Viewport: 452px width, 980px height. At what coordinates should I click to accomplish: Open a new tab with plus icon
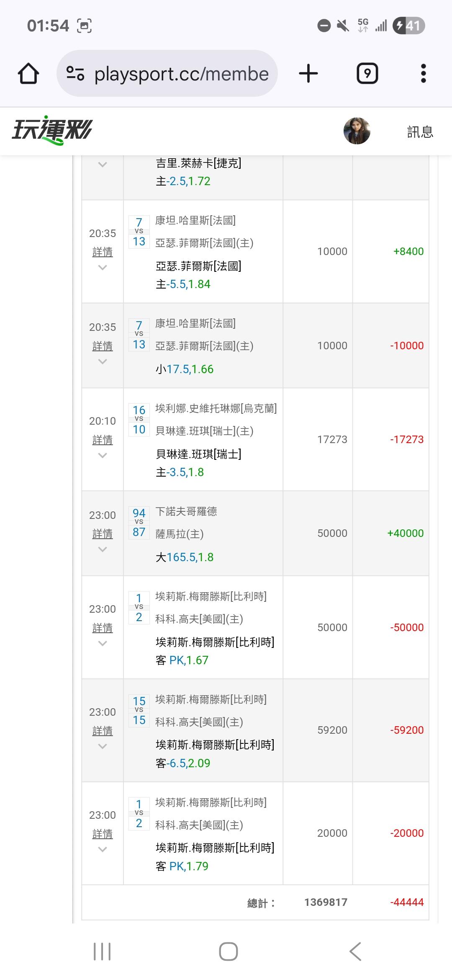(x=308, y=74)
